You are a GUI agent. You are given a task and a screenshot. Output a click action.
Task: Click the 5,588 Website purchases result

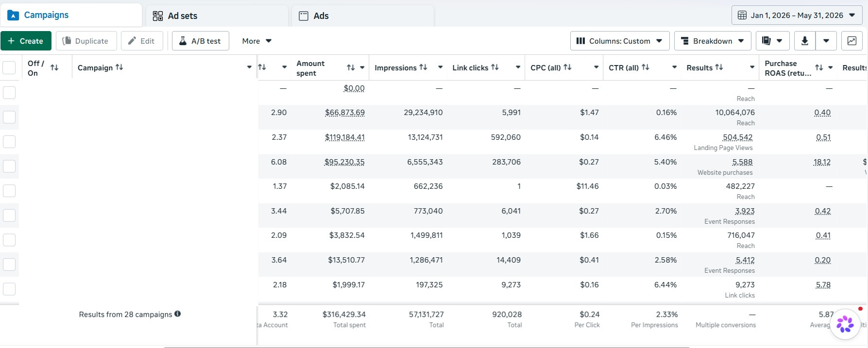[743, 162]
